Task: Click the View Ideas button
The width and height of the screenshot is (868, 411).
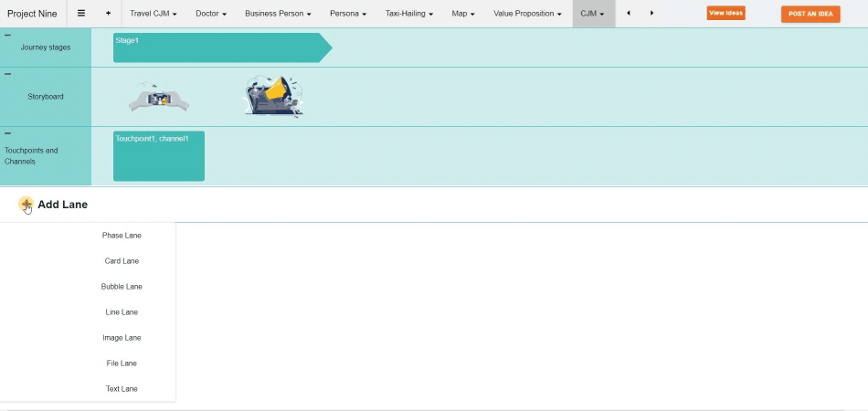Action: pos(725,13)
